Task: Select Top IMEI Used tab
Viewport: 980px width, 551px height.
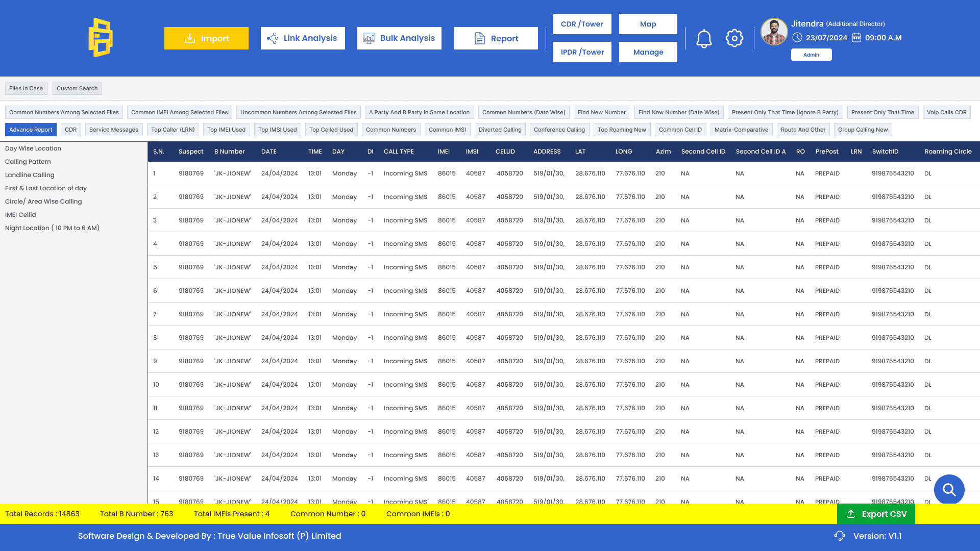Action: point(227,130)
